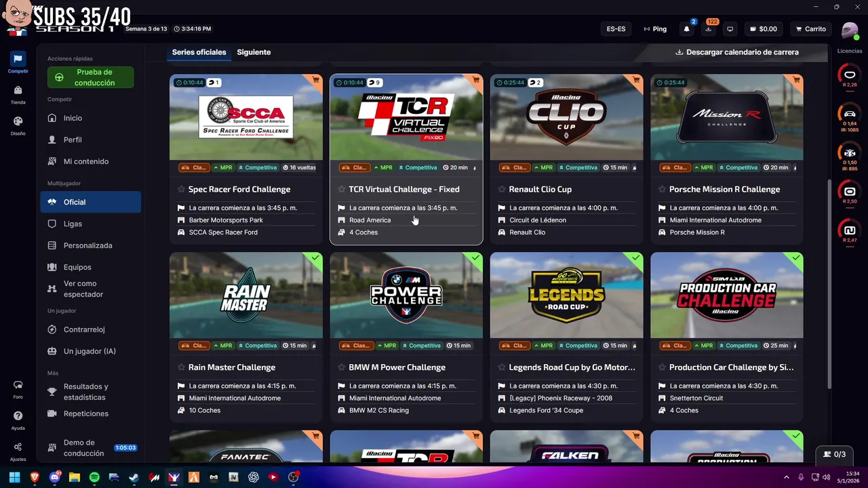Click the dirt oval license icon R 2,50
The height and width of the screenshot is (488, 868).
850,192
